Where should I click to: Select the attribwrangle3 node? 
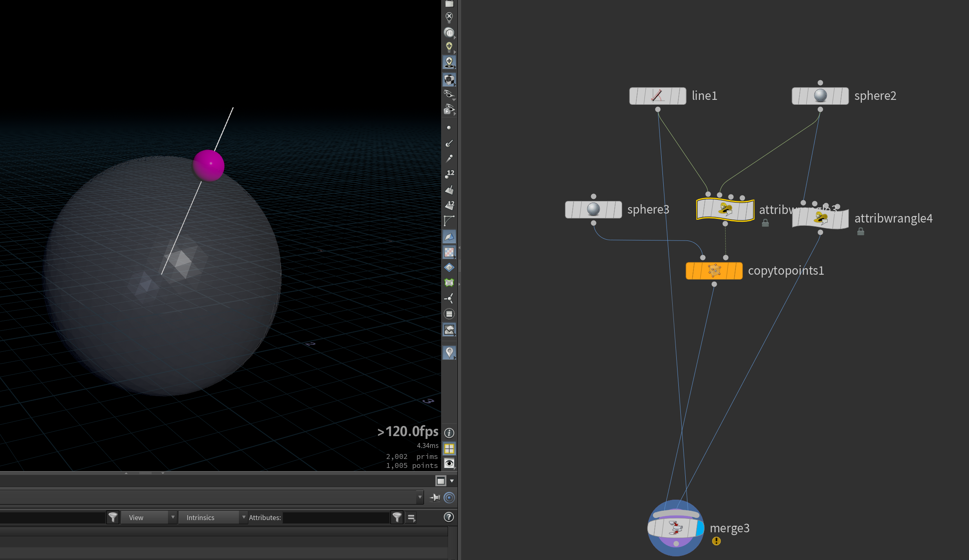point(725,209)
